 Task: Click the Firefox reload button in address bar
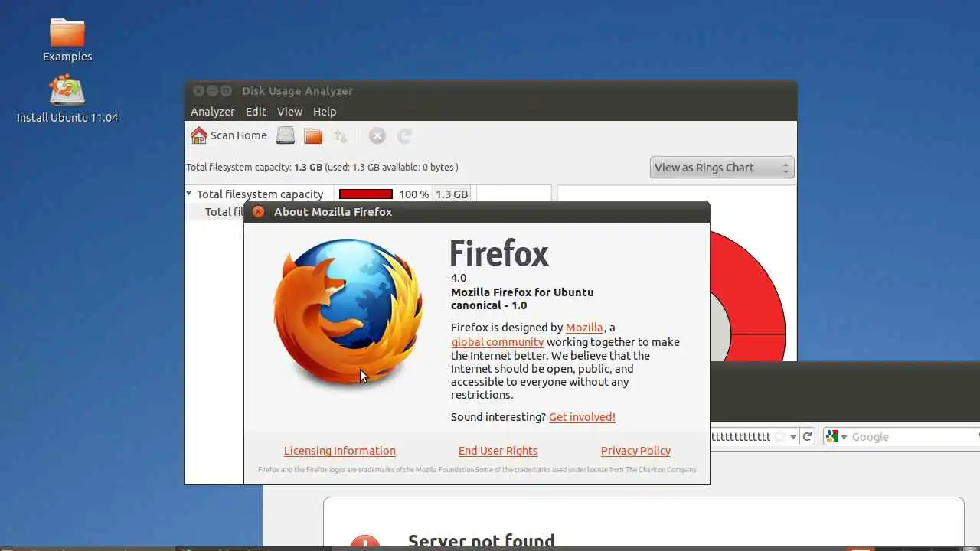807,437
